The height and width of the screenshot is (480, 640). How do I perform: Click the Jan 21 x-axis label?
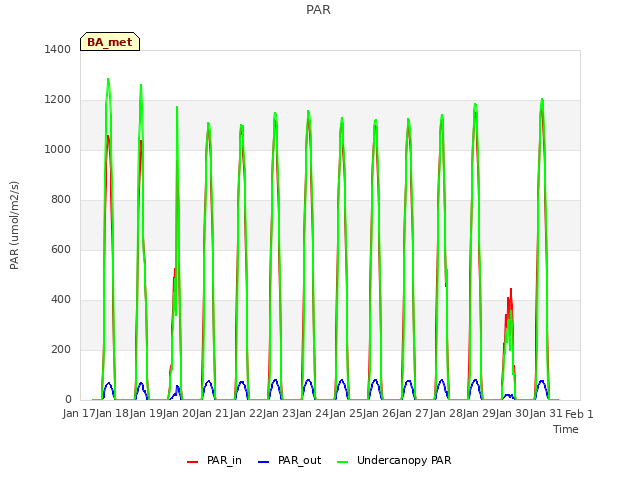coord(212,414)
